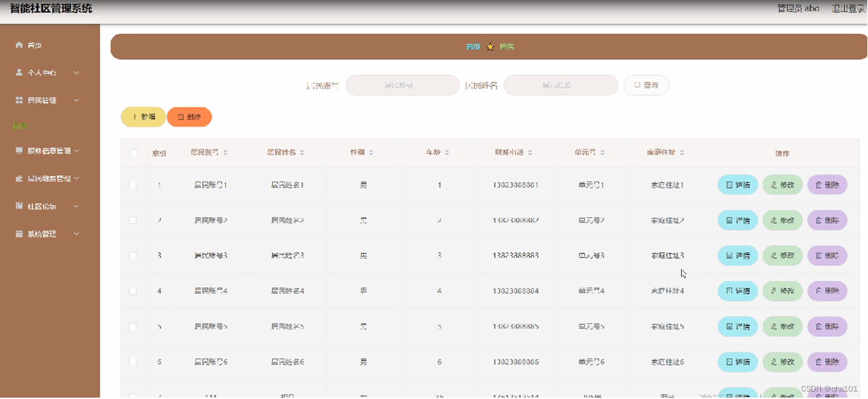Sort by 家庭住址 column arrows
Screen dimensions: 868x399
pyautogui.click(x=682, y=153)
